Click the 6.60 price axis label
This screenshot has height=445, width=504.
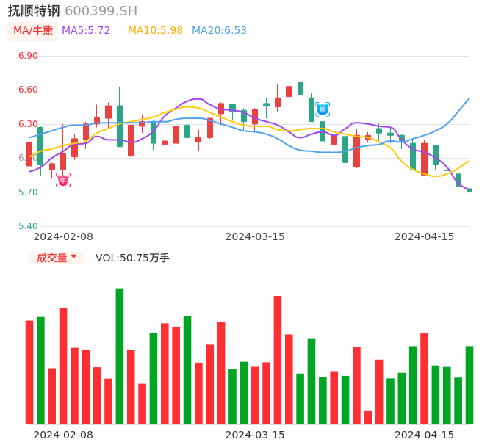(x=28, y=90)
